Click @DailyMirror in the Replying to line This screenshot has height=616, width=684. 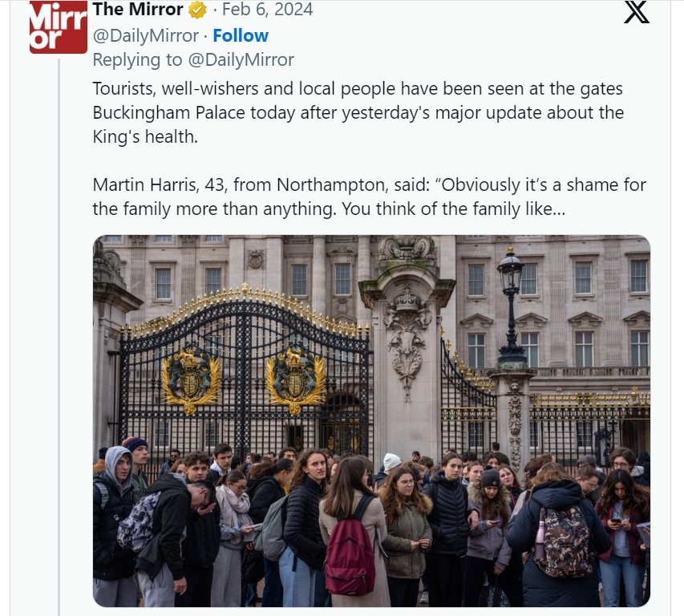tap(241, 60)
